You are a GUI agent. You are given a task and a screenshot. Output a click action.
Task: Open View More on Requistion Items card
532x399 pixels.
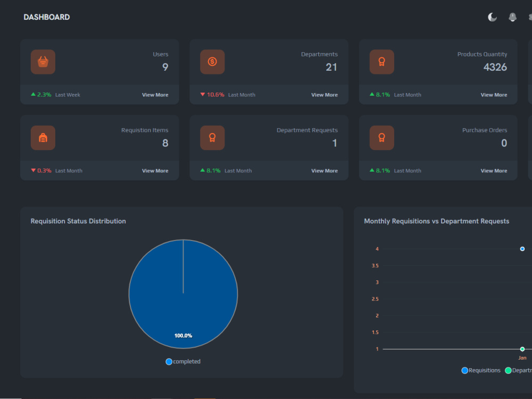(155, 171)
